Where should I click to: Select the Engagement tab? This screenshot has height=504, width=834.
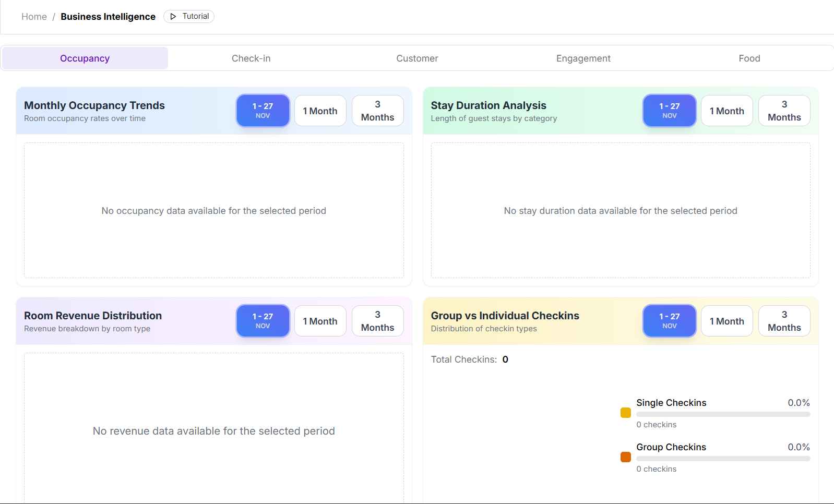(x=583, y=58)
